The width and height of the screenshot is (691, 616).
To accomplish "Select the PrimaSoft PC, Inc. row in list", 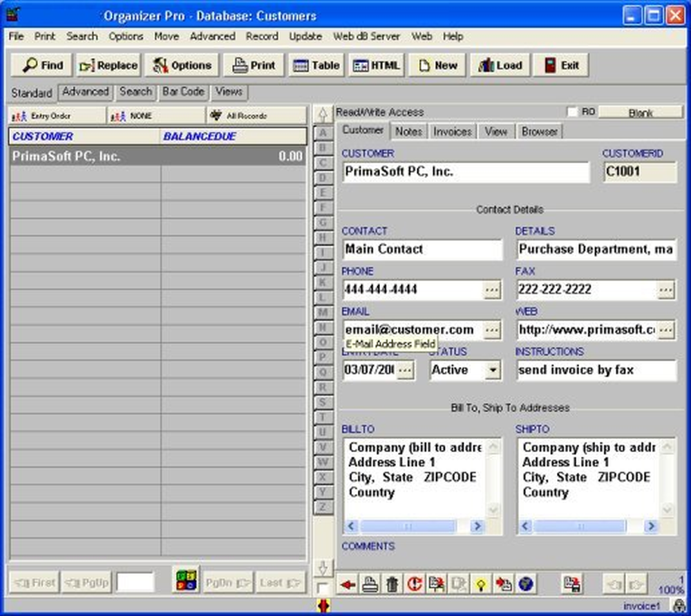I will click(158, 156).
